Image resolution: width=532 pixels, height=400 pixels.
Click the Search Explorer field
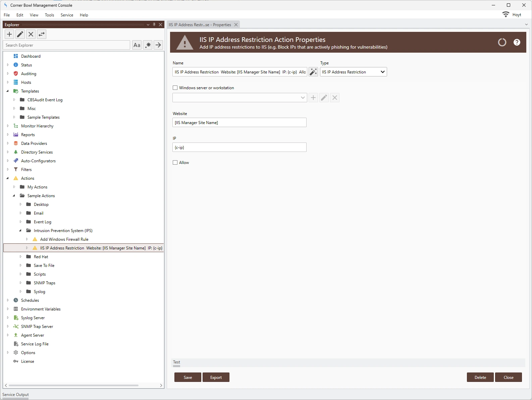pos(66,45)
